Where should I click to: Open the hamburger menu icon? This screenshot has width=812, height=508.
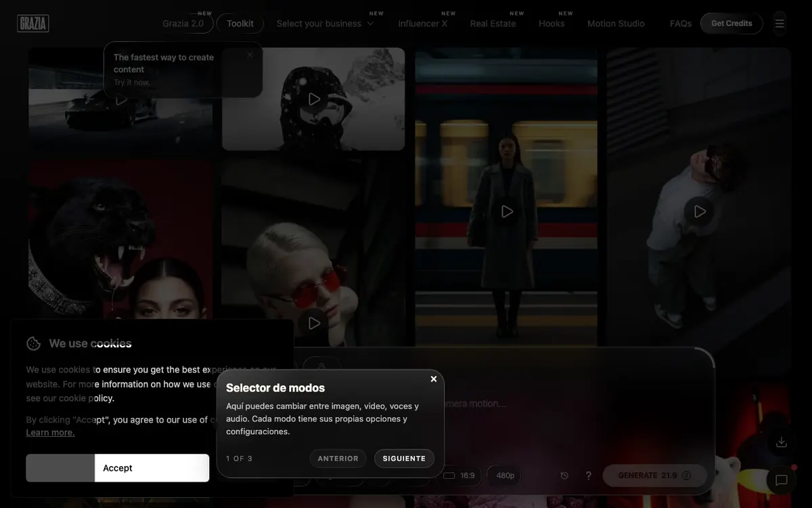[780, 24]
